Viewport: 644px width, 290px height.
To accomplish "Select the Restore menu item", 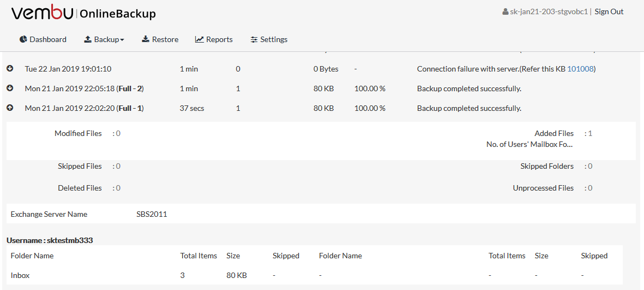I will (x=160, y=39).
